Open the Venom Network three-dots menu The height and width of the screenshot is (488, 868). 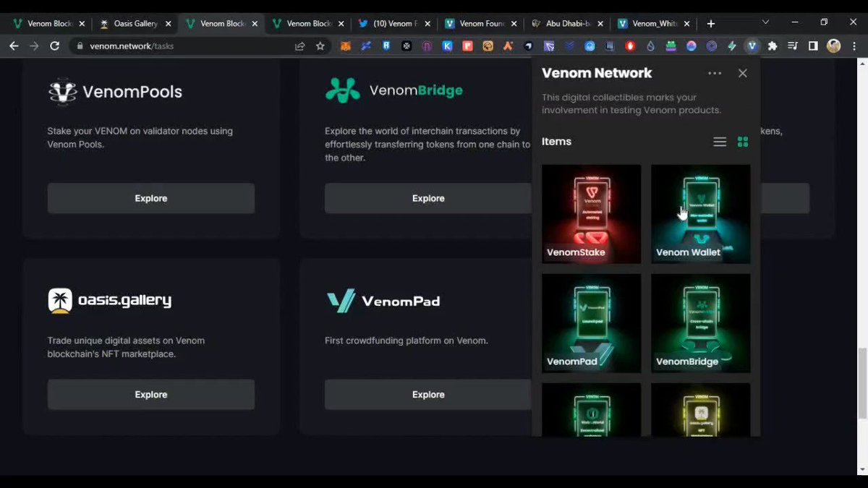pyautogui.click(x=715, y=73)
